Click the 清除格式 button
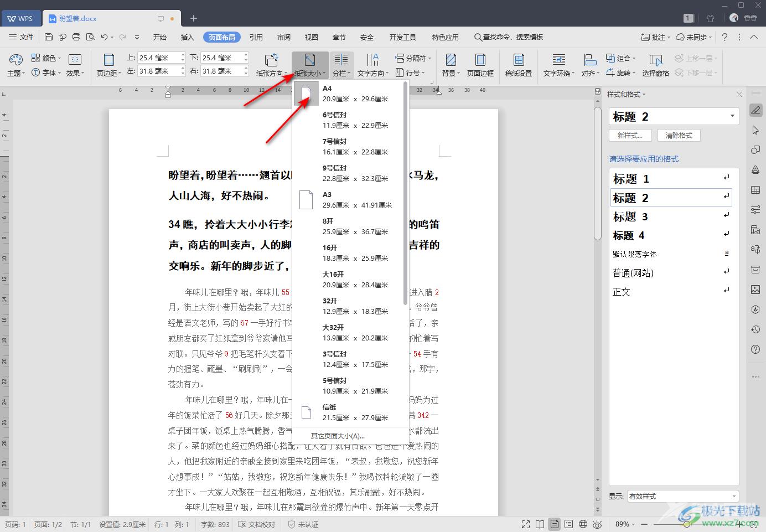Image resolution: width=766 pixels, height=532 pixels. click(x=679, y=136)
